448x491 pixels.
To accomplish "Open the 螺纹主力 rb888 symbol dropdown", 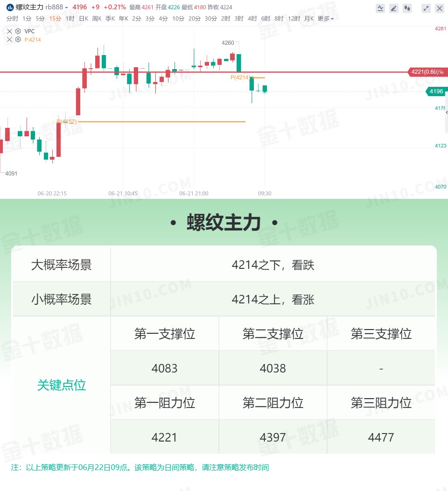I will (x=42, y=7).
